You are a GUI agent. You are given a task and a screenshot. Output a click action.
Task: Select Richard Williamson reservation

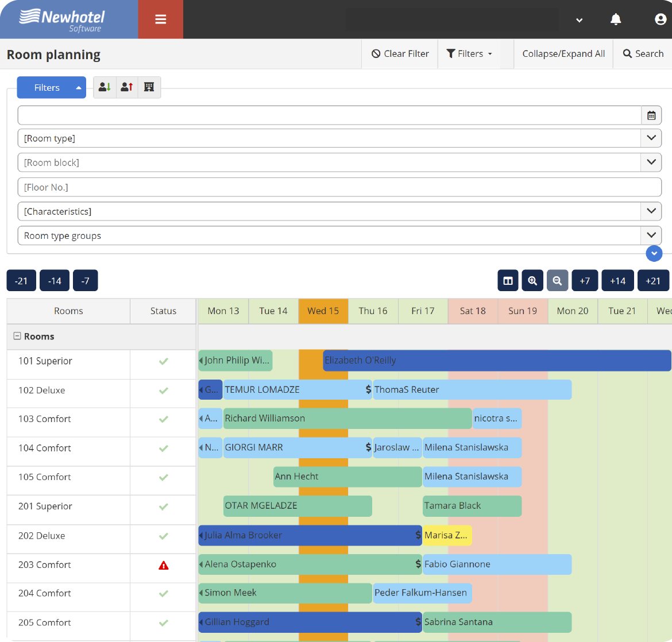point(347,418)
